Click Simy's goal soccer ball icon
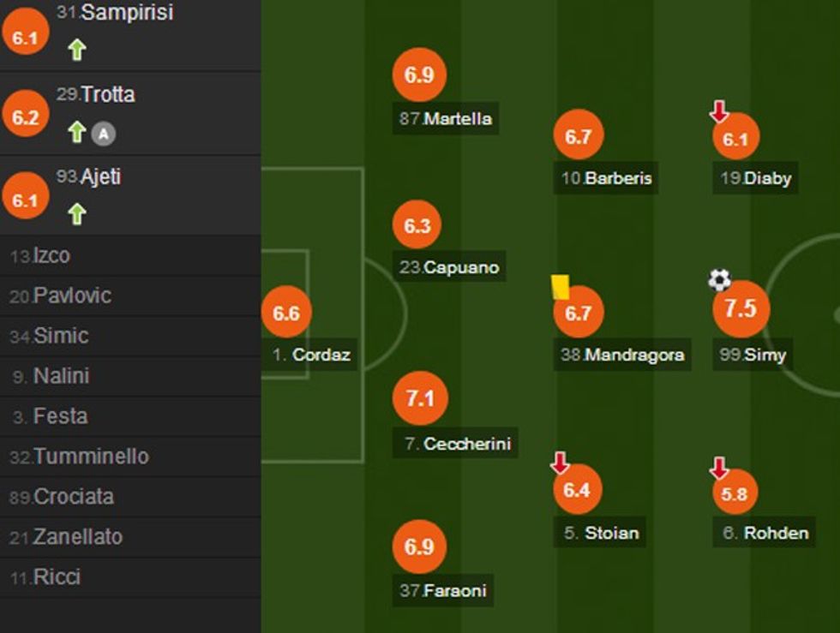840x633 pixels. coord(720,280)
